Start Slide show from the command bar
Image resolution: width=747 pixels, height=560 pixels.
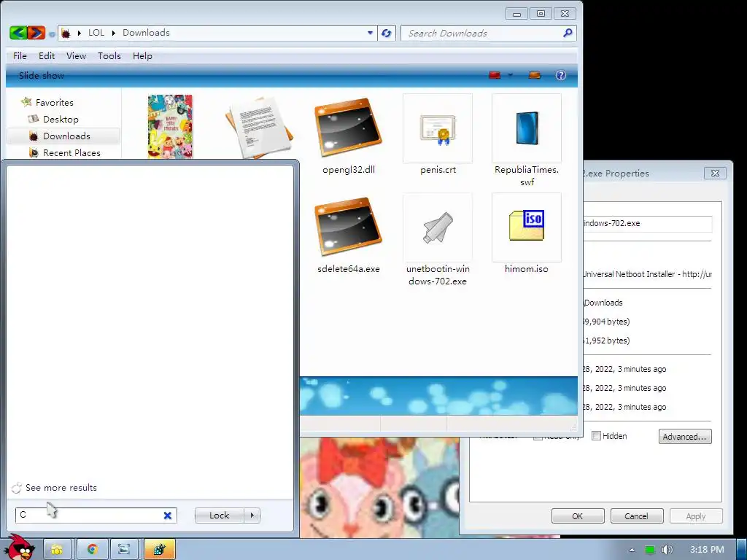click(42, 75)
